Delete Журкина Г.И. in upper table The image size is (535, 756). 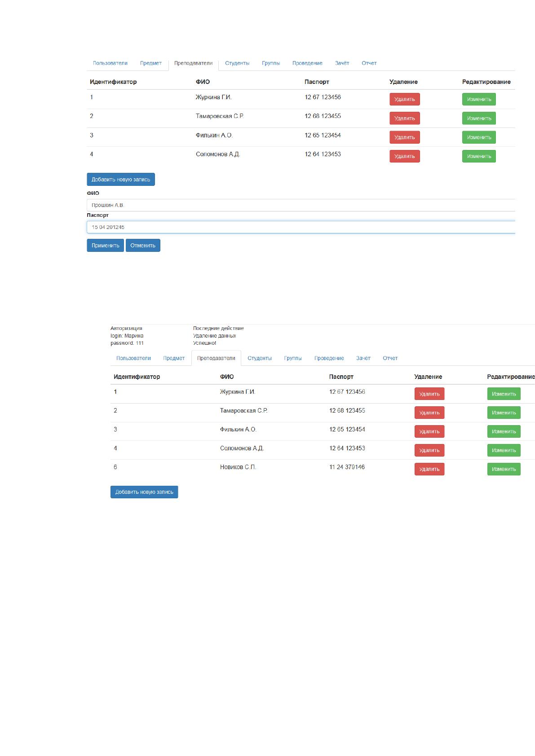[x=404, y=99]
